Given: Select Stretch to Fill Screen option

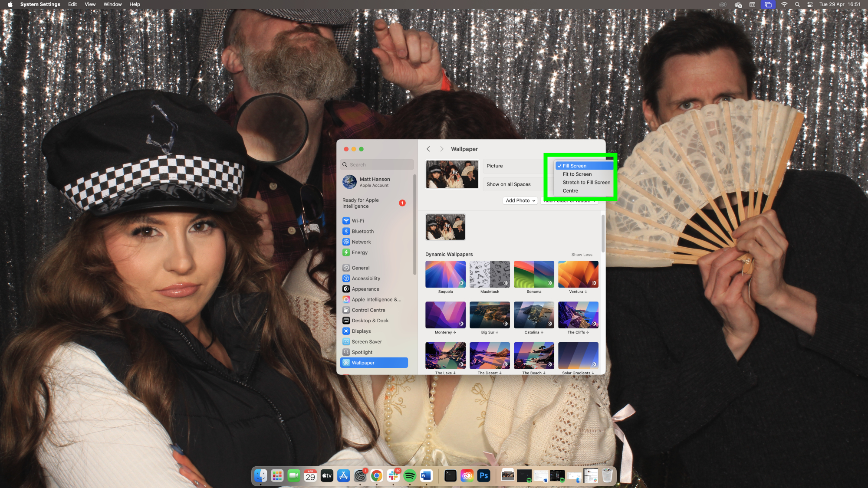Looking at the screenshot, I should (x=586, y=183).
